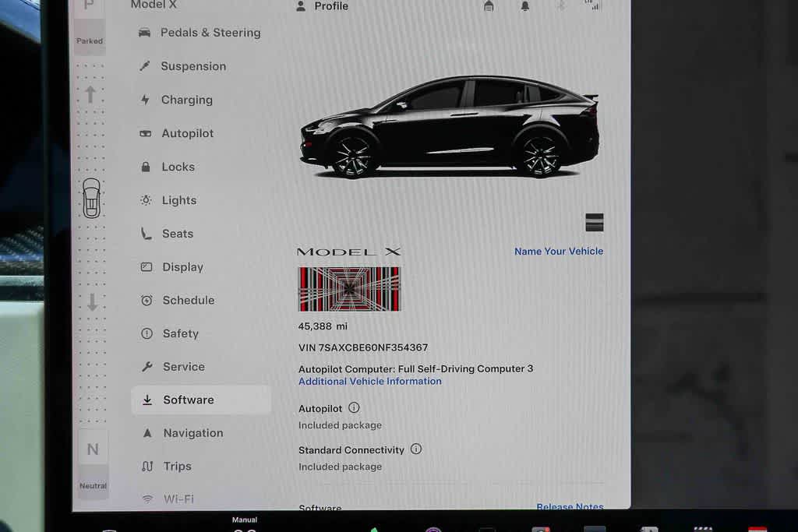Tap the vehicle QR code image
Screen dimensions: 798x532
coord(349,288)
